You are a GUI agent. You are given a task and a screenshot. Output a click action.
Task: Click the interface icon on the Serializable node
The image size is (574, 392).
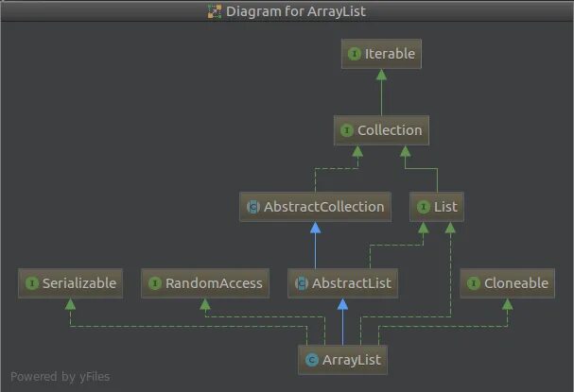(x=32, y=283)
